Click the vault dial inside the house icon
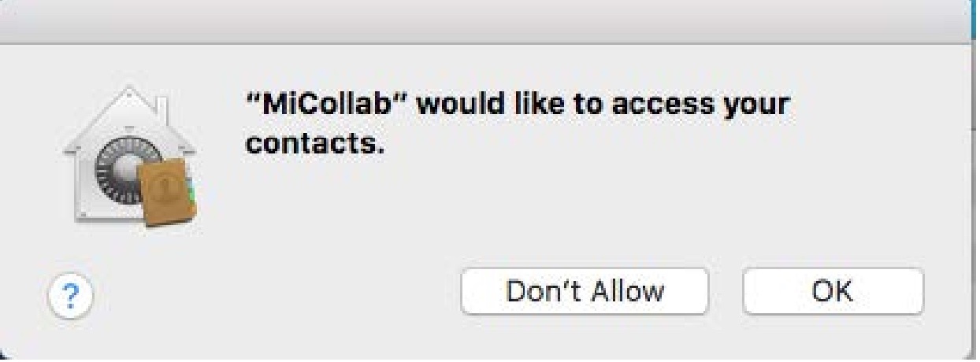Screen dimensions: 980x362 tap(120, 168)
